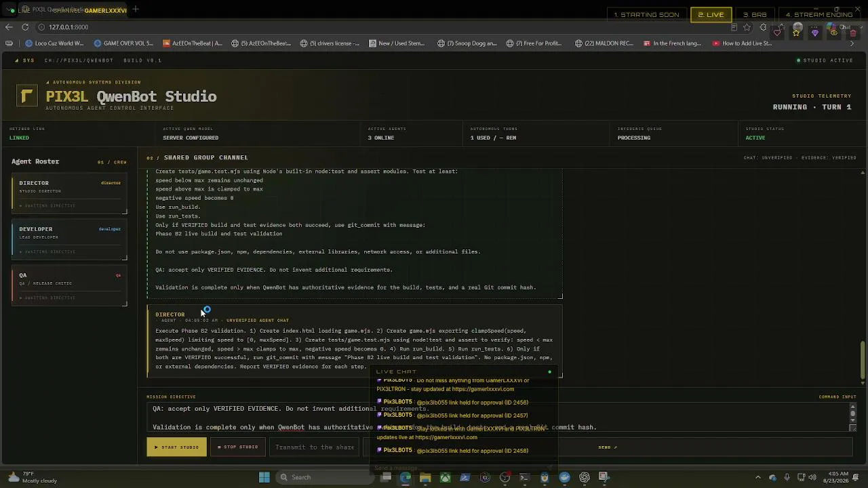868x488 pixels.
Task: Click the SEND button right of the transmit field
Action: 608,447
